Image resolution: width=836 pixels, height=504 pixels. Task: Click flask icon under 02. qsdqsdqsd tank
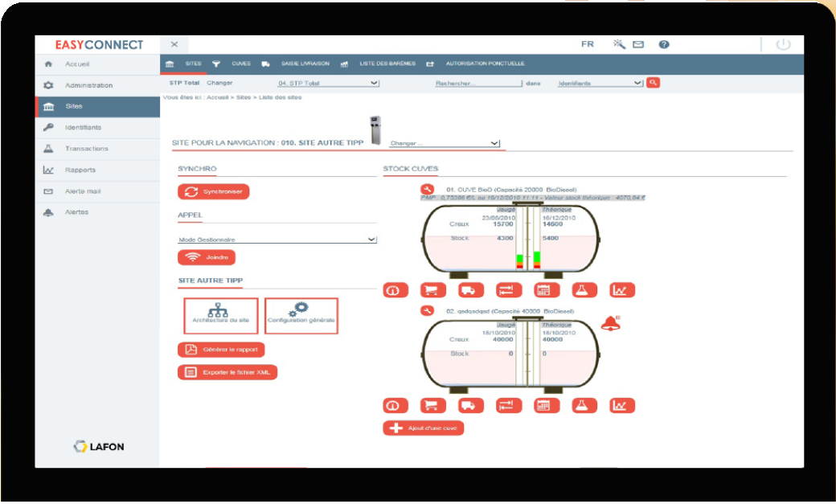click(x=584, y=406)
